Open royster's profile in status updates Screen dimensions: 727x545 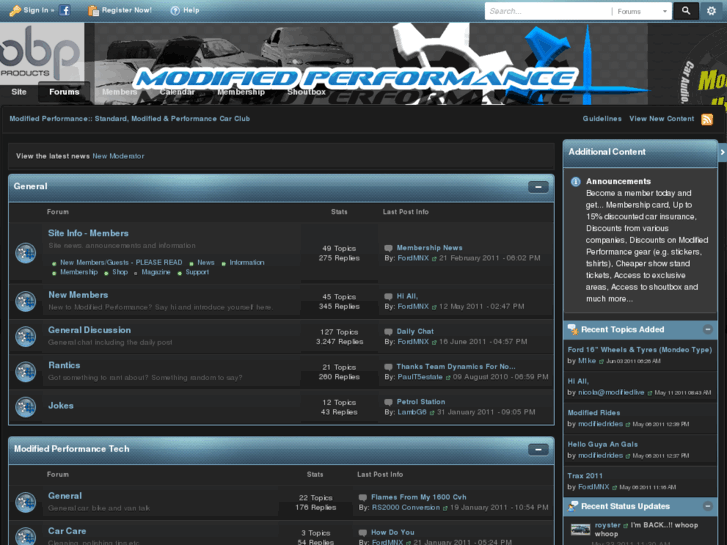point(607,525)
